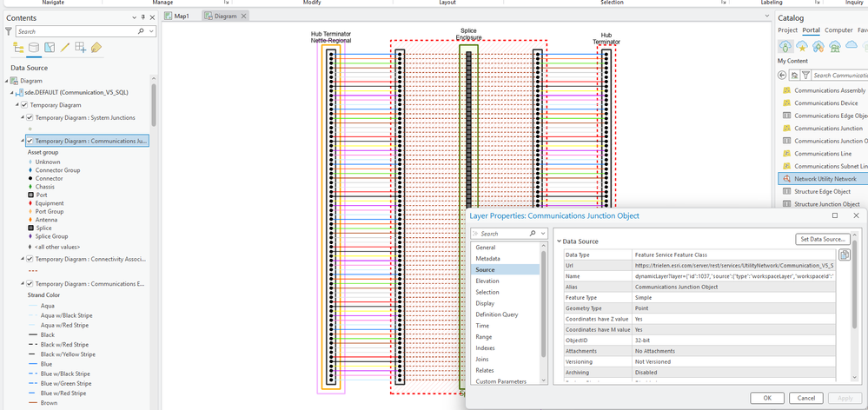Click the filter funnel icon in Contents
This screenshot has width=868, height=410.
(9, 31)
